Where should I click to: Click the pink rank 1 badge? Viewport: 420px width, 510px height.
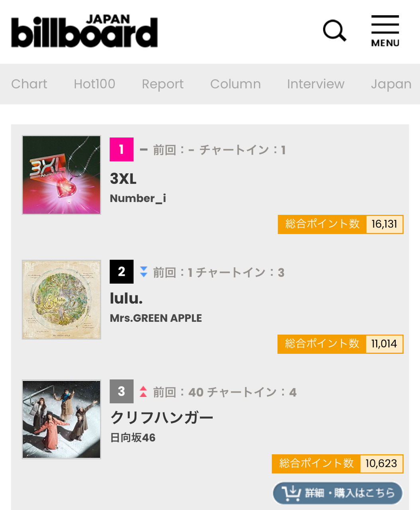point(122,149)
